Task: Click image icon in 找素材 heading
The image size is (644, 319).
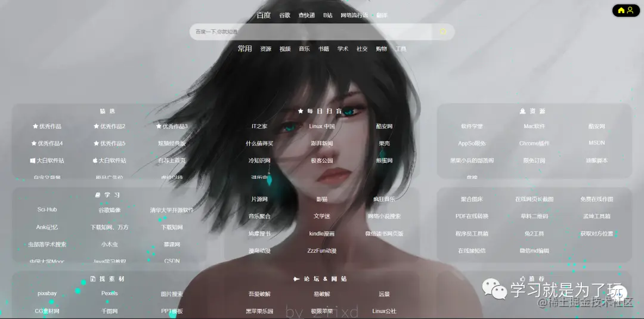Action: (93, 279)
